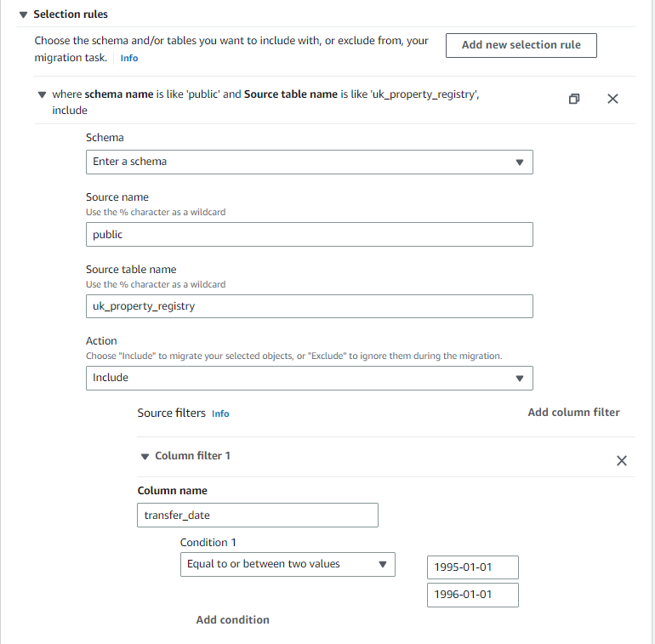This screenshot has height=644, width=655.
Task: Click Add new selection rule button
Action: pos(521,45)
